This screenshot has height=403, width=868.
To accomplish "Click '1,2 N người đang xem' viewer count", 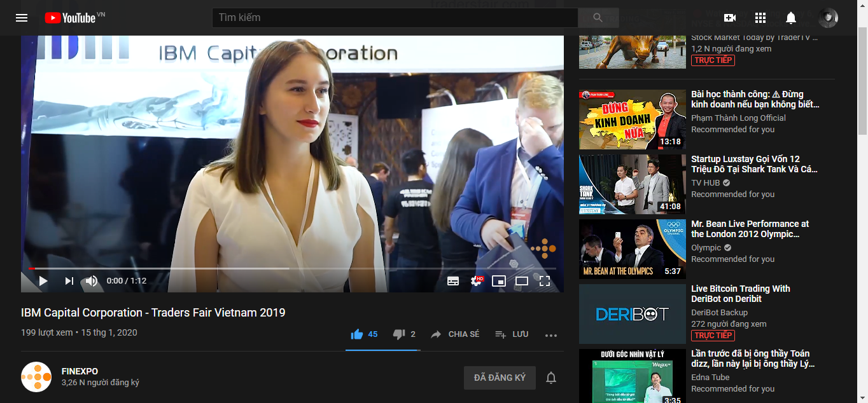I will [731, 49].
